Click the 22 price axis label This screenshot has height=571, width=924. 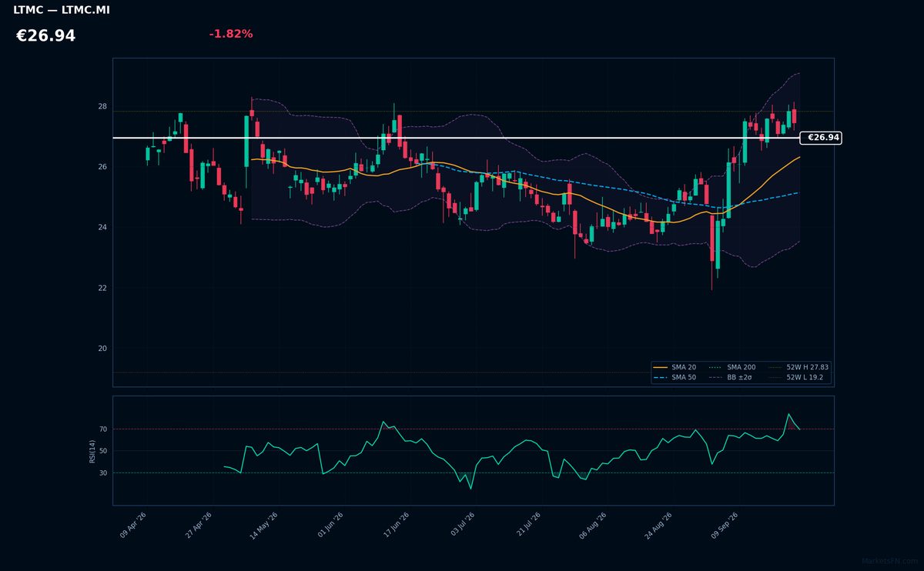[102, 289]
